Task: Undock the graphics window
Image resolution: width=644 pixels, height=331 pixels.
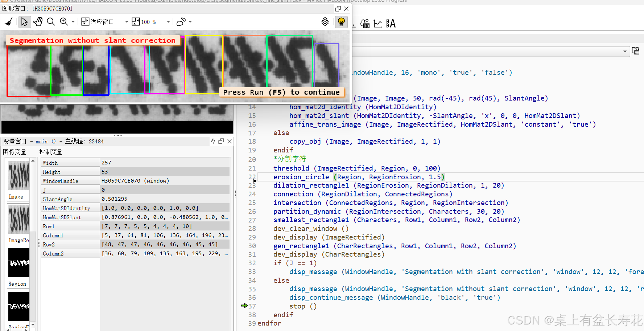Action: click(x=338, y=9)
